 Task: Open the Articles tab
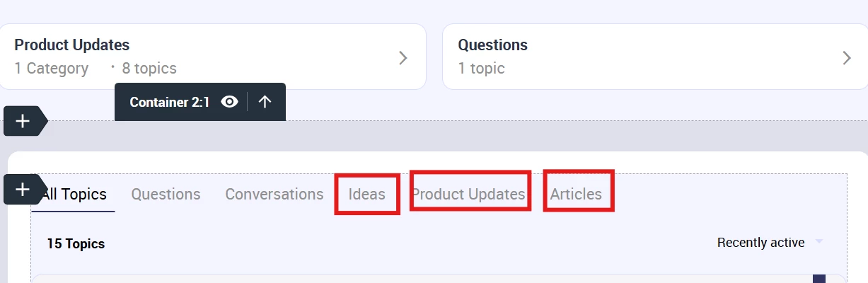tap(577, 194)
